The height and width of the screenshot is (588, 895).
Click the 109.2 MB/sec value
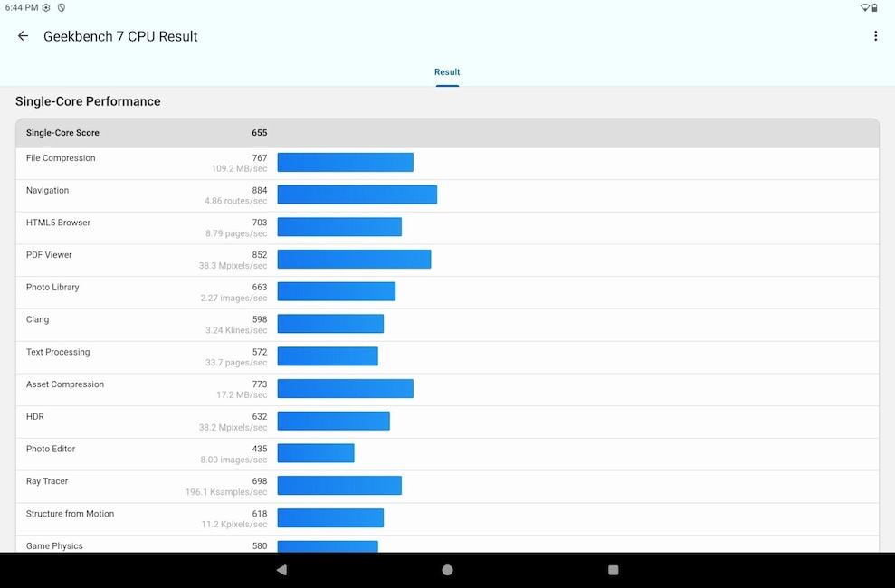[x=239, y=169]
